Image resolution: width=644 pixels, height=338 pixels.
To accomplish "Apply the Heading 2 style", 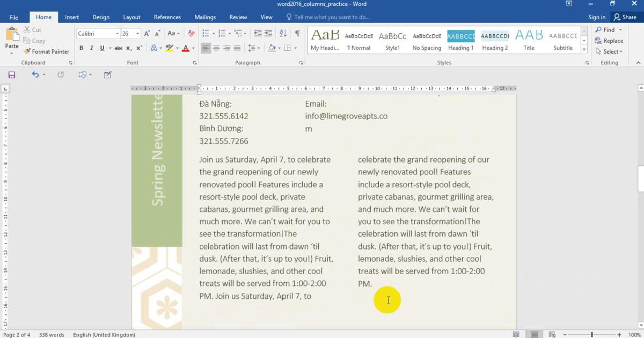I will click(495, 41).
